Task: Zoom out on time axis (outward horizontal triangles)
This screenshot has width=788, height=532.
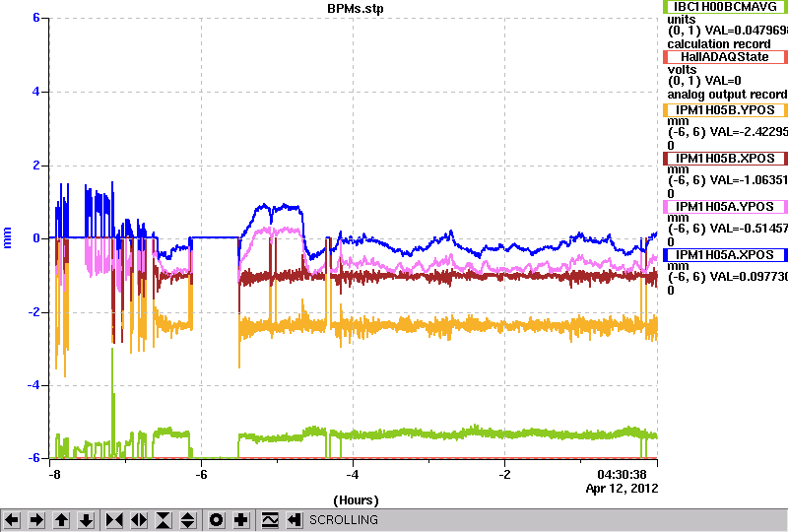Action: point(139,519)
